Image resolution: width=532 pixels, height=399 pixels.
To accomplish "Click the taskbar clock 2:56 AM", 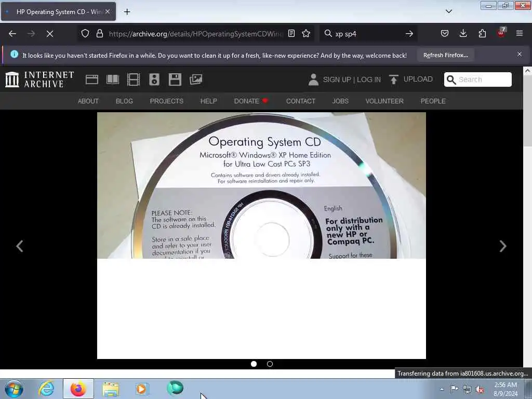I will pyautogui.click(x=506, y=389).
